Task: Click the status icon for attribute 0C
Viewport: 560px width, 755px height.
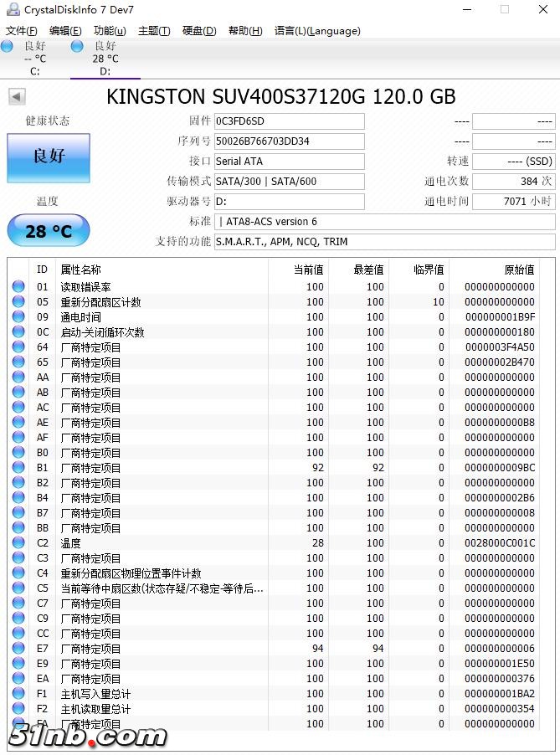Action: click(18, 331)
